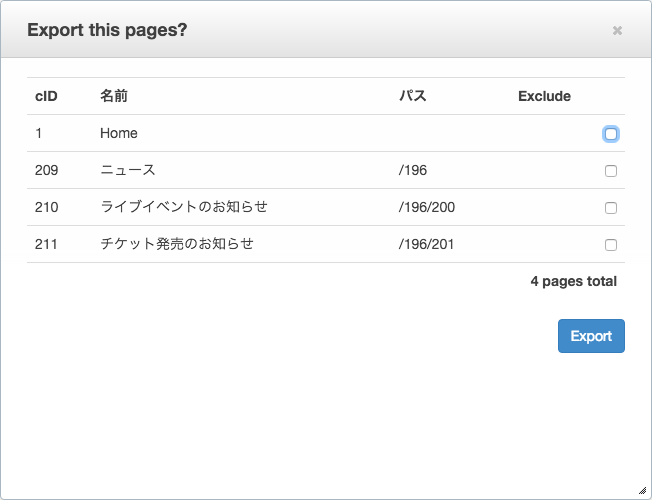Click the Export this pages? dialog title

(107, 30)
